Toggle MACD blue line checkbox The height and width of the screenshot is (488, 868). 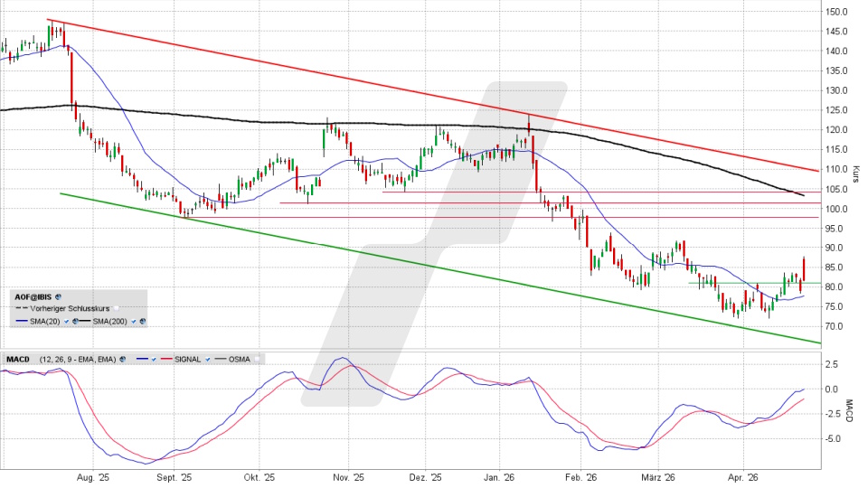(x=154, y=359)
